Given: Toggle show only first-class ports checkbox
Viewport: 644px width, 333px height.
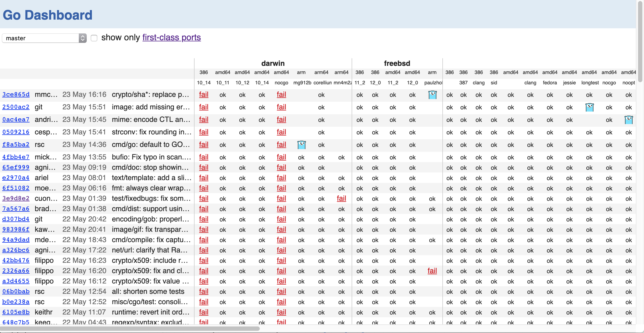Looking at the screenshot, I should (x=94, y=38).
